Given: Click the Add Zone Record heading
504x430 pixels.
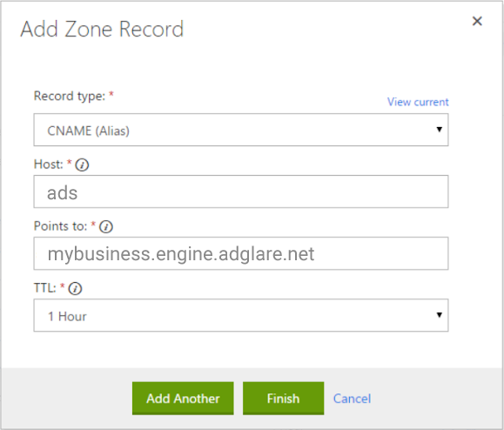Looking at the screenshot, I should (102, 30).
